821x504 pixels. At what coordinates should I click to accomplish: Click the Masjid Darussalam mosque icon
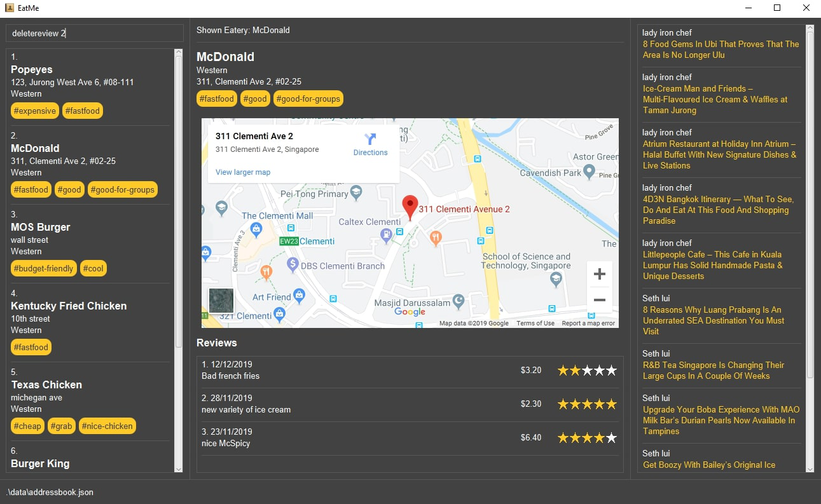(459, 301)
